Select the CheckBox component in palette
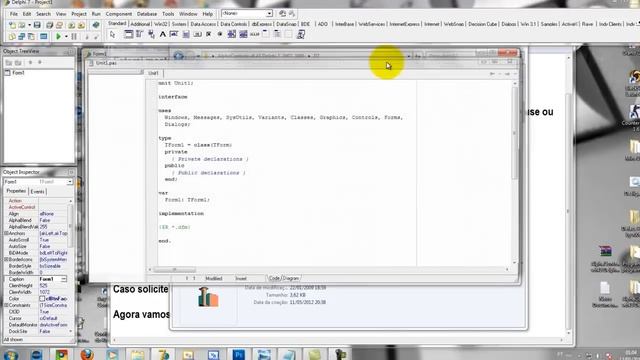 pos(209,34)
